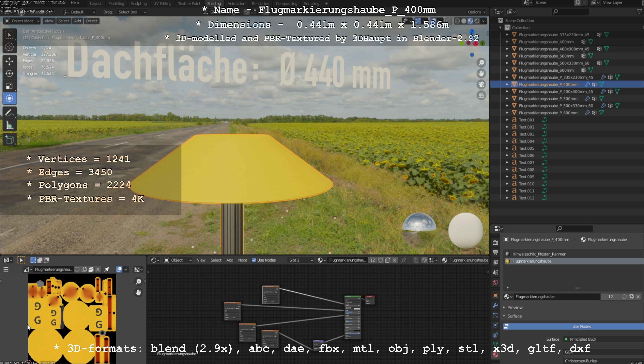The height and width of the screenshot is (364, 644).
Task: Switch to the Texture Paint workspace tab
Action: 189,4
